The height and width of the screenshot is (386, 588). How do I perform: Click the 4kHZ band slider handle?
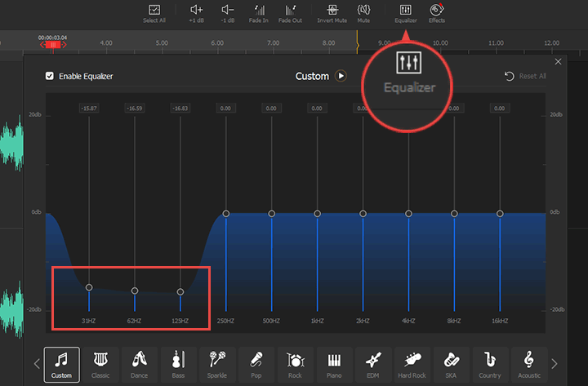[408, 214]
